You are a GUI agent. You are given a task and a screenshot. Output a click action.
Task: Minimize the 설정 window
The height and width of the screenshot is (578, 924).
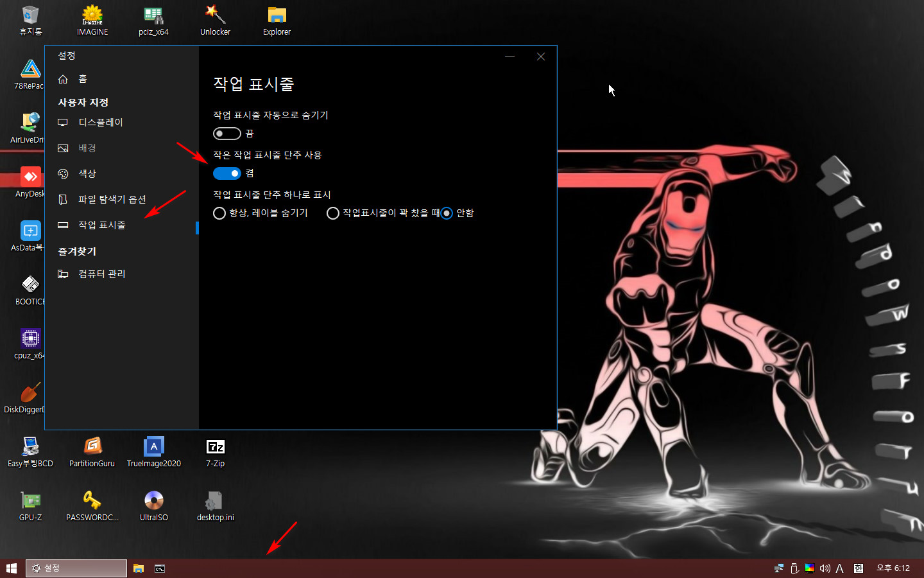click(x=510, y=57)
